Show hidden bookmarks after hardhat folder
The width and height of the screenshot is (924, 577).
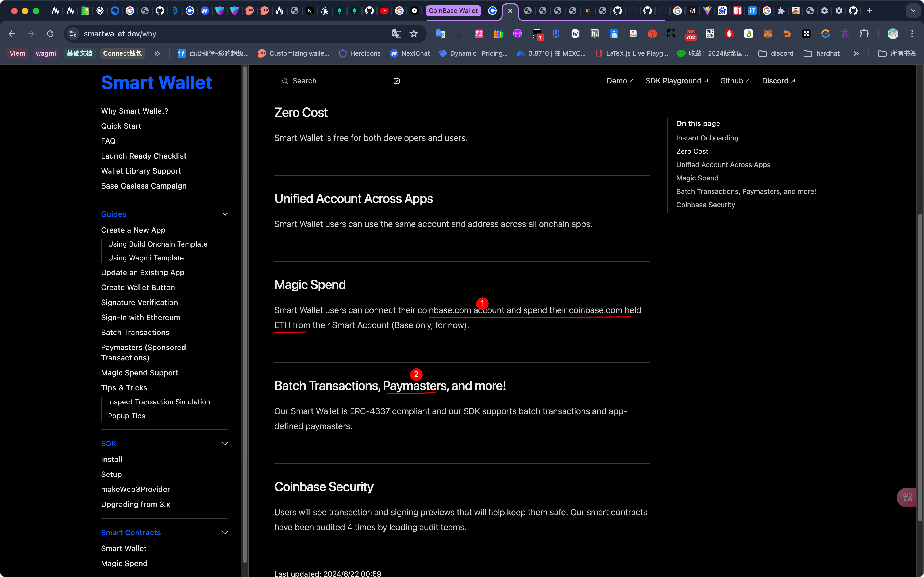click(x=856, y=53)
